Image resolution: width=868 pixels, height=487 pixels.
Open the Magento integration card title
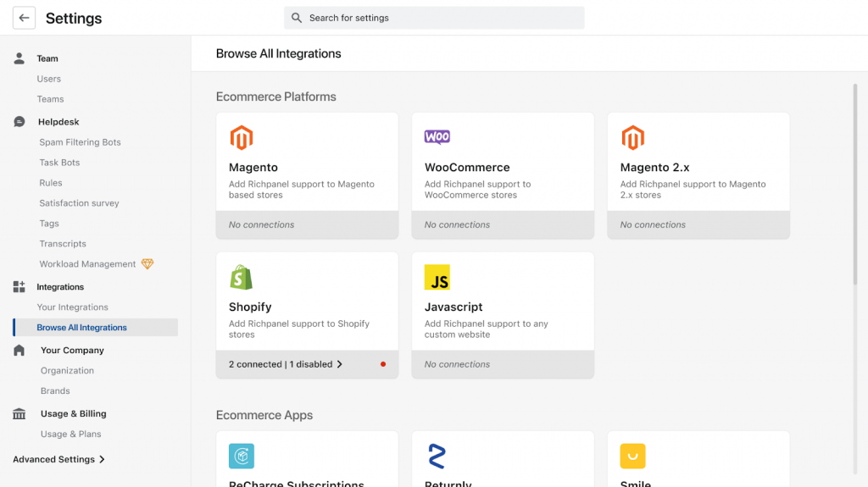(253, 168)
